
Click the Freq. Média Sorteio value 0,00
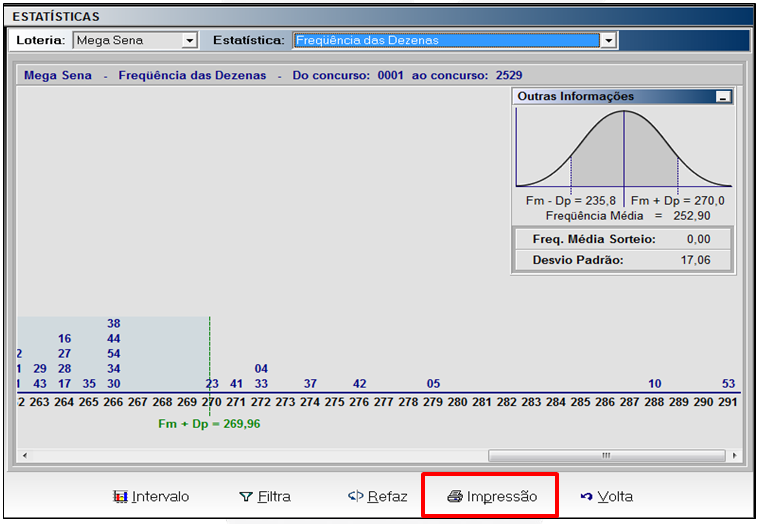(x=698, y=239)
